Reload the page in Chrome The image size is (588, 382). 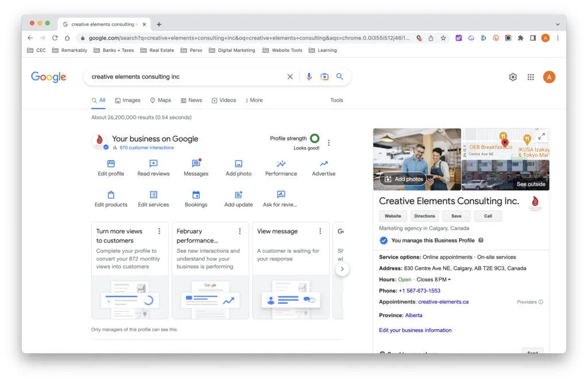tap(55, 38)
